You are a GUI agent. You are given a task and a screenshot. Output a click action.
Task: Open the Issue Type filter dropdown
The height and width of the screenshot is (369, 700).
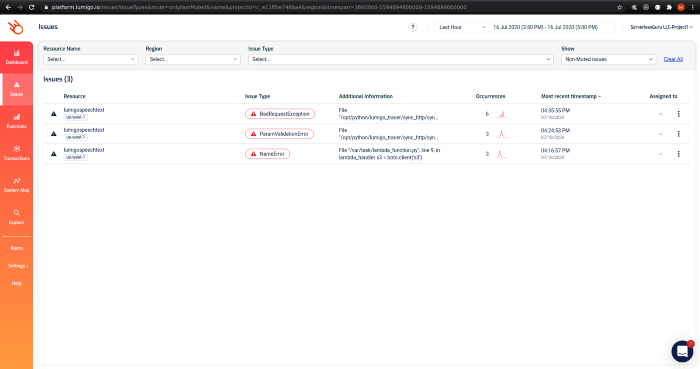pyautogui.click(x=401, y=59)
